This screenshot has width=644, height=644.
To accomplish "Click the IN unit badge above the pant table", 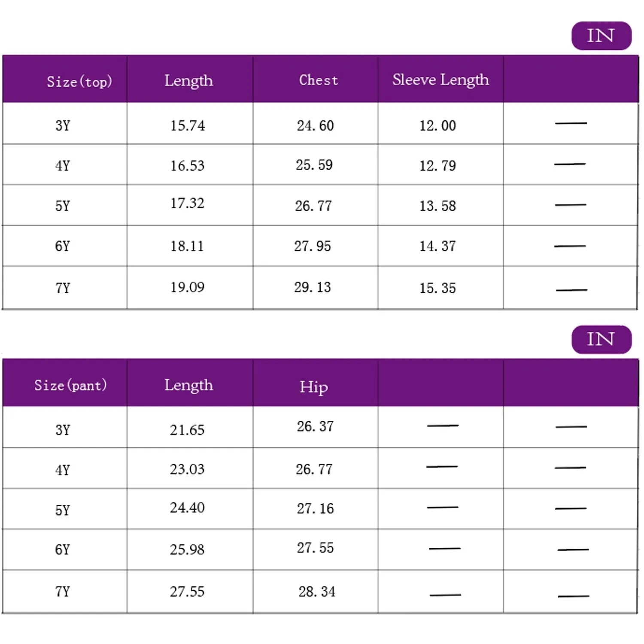I will pos(601,339).
